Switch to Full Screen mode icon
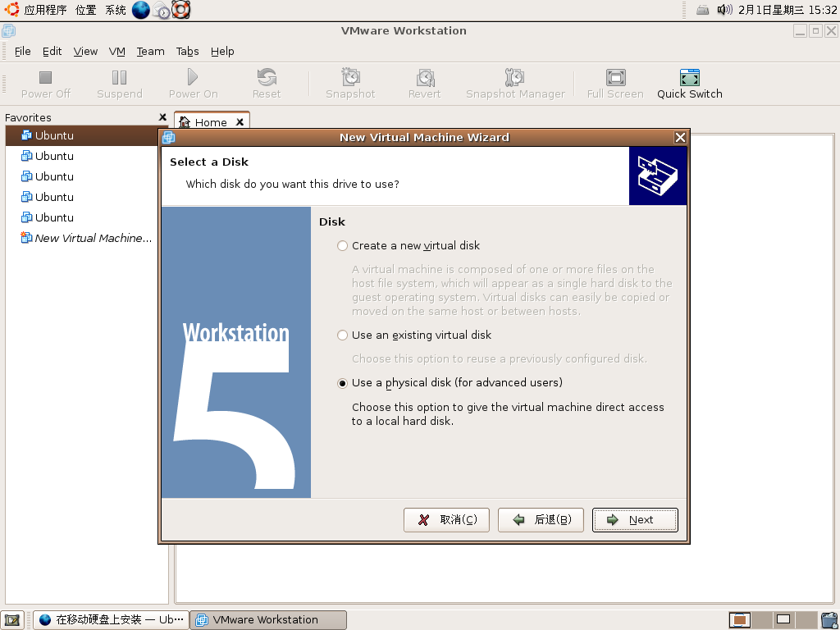This screenshot has width=840, height=630. [x=615, y=77]
